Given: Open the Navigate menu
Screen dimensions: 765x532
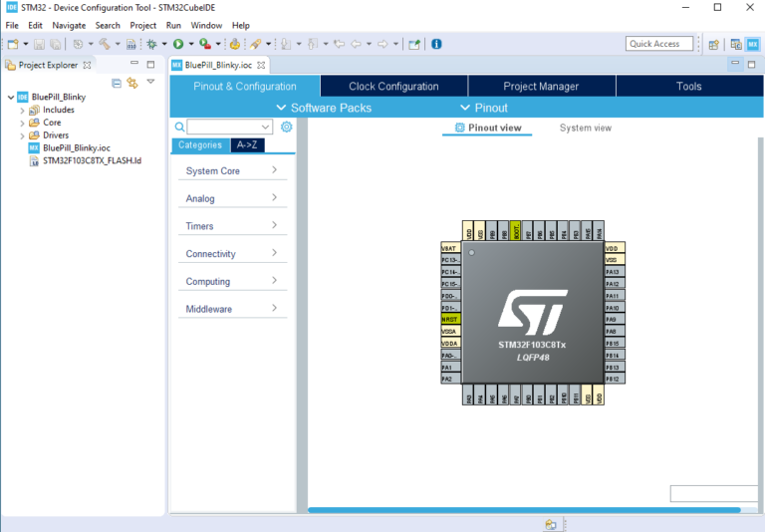Looking at the screenshot, I should (x=69, y=25).
